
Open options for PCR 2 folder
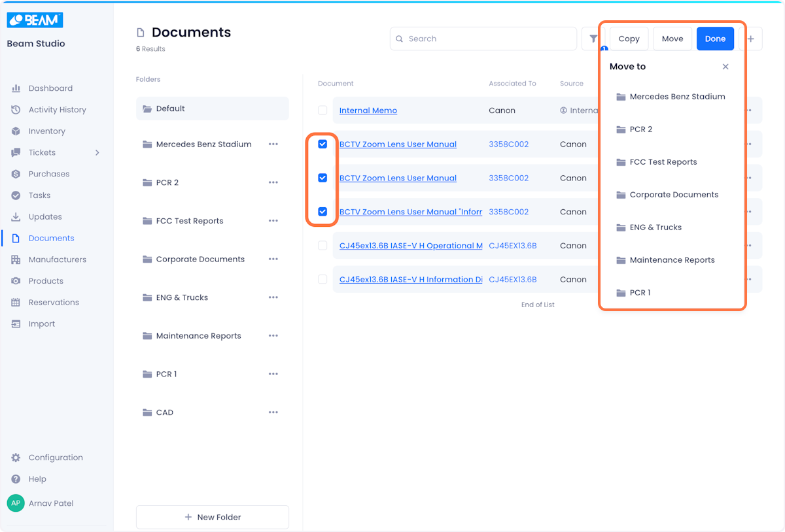273,182
